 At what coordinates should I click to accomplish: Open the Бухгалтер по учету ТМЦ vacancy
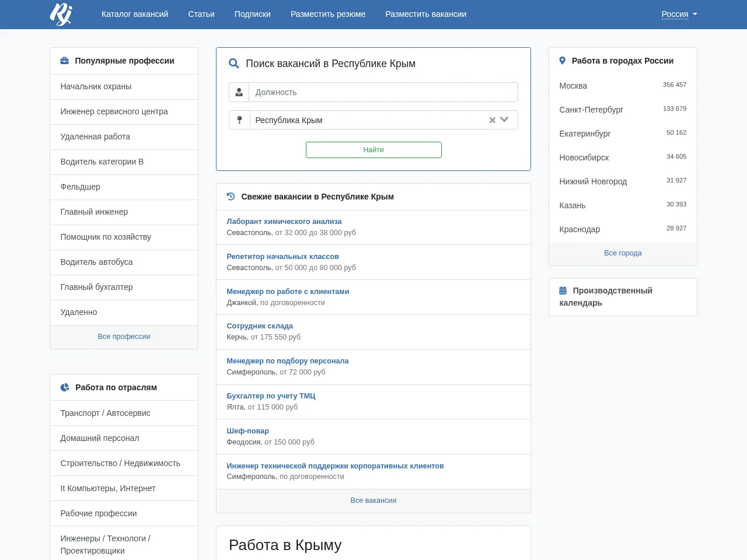(x=271, y=396)
